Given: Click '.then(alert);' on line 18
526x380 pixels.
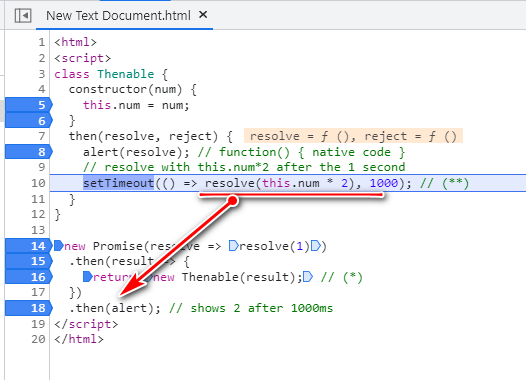Looking at the screenshot, I should (115, 308).
